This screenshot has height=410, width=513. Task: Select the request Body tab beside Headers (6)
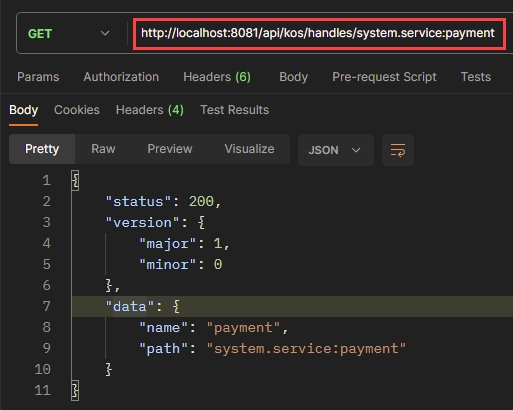[293, 77]
